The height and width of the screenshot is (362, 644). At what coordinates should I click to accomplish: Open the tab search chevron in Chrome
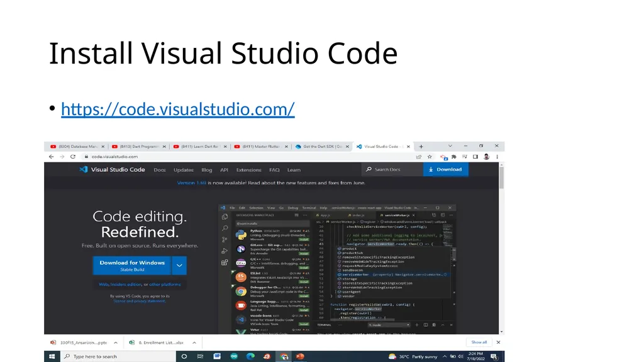(450, 146)
